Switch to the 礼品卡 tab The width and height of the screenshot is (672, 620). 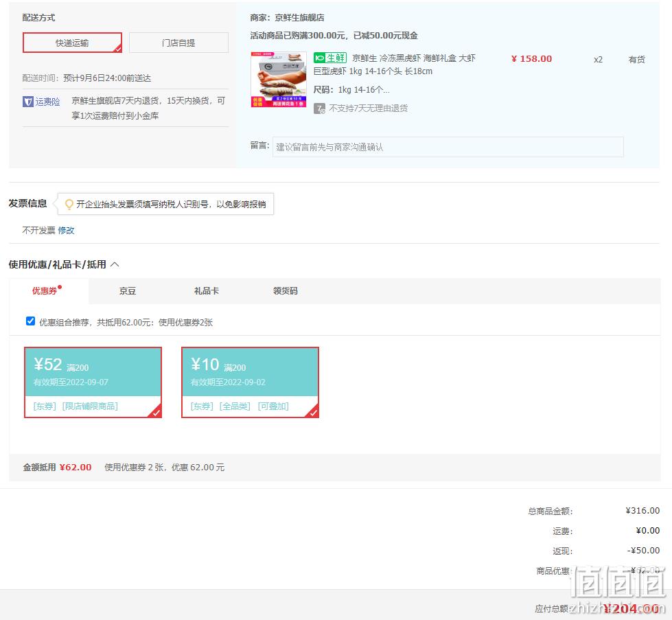click(206, 290)
